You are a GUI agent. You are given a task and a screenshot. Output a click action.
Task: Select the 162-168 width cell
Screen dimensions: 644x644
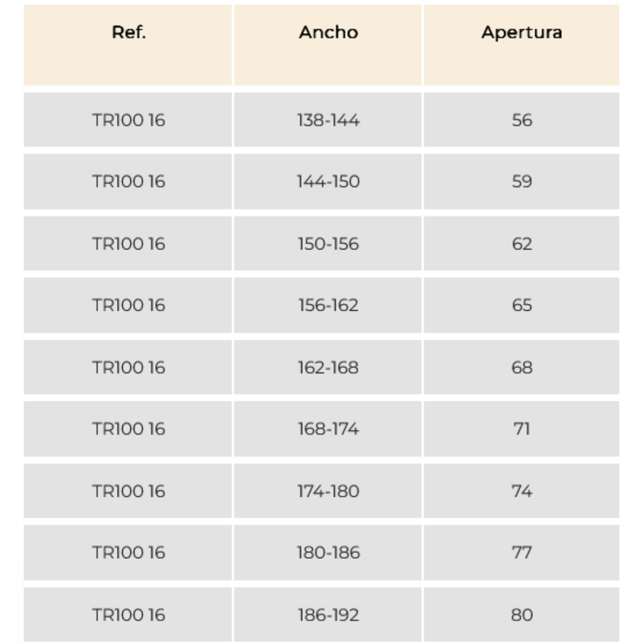pos(328,367)
